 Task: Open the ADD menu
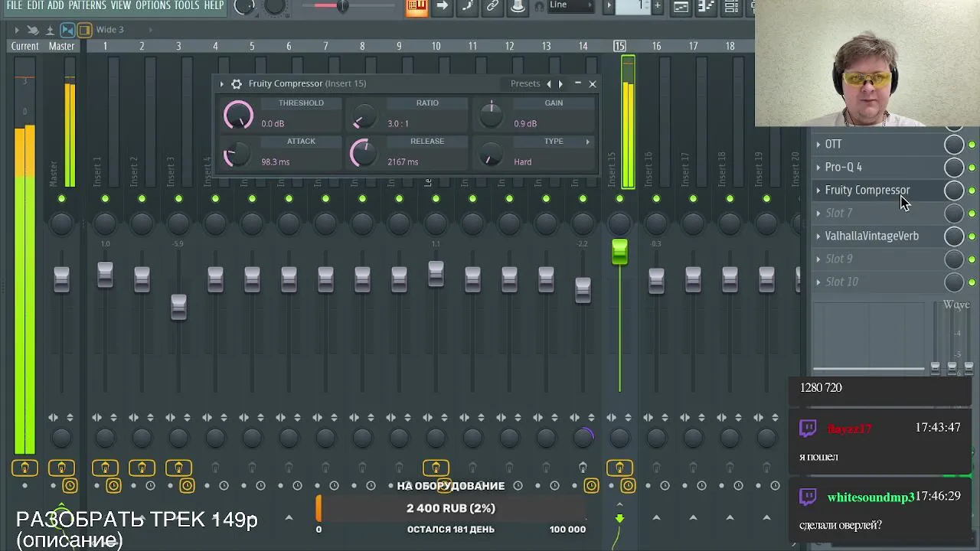[56, 5]
